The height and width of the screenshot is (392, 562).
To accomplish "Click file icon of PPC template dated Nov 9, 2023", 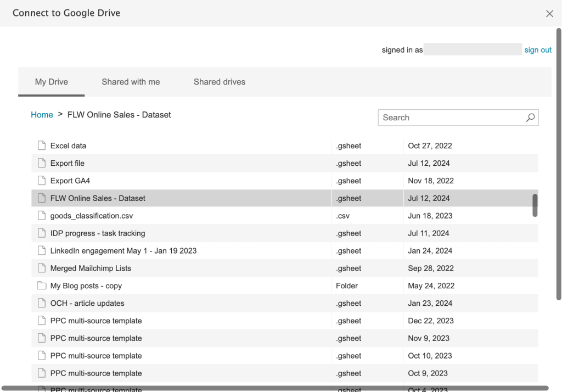I will tap(42, 338).
